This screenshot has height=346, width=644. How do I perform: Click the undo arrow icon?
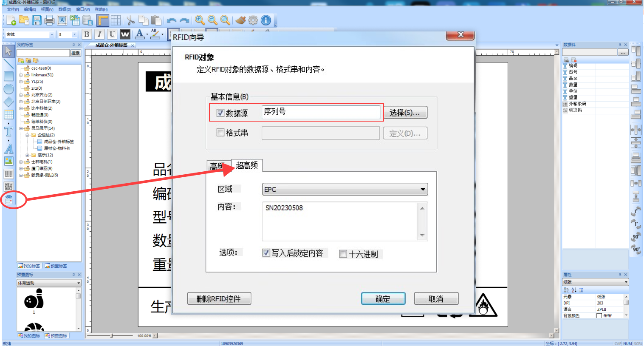[172, 20]
